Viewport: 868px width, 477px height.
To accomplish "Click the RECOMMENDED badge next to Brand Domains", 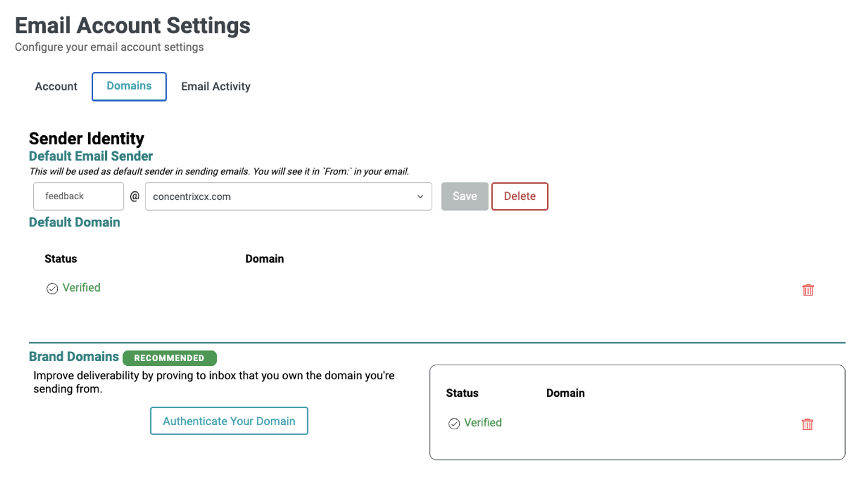I will [x=170, y=357].
